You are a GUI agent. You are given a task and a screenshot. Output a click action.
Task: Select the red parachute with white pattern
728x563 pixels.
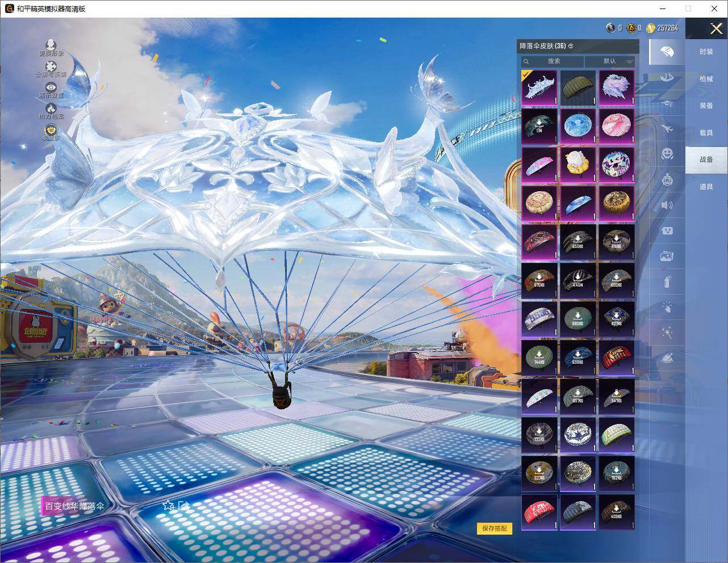539,512
